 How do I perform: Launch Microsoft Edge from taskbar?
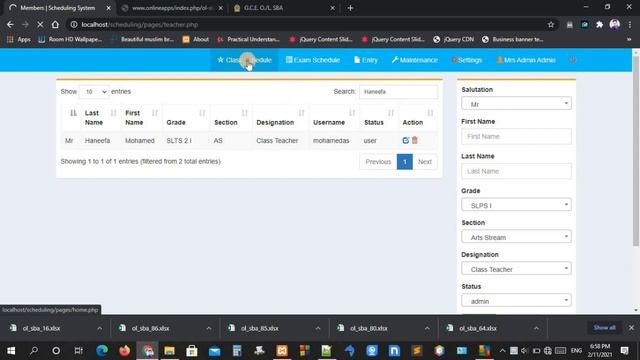pyautogui.click(x=102, y=351)
